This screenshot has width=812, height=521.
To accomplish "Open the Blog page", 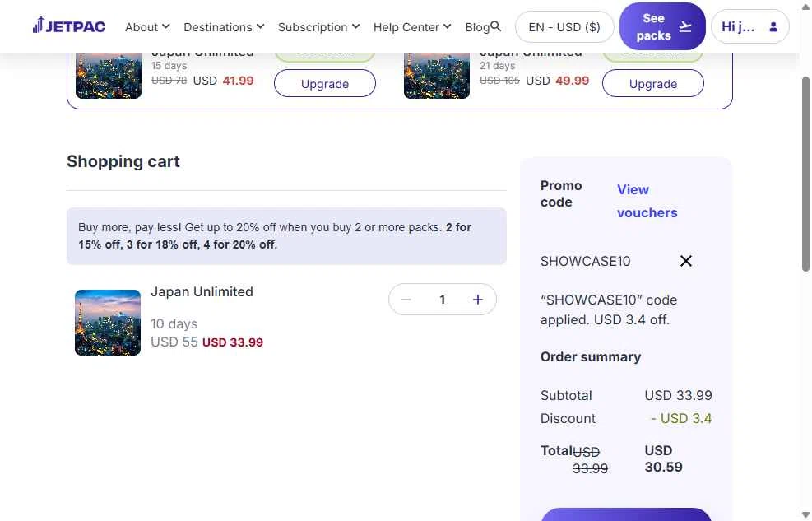I will [477, 27].
